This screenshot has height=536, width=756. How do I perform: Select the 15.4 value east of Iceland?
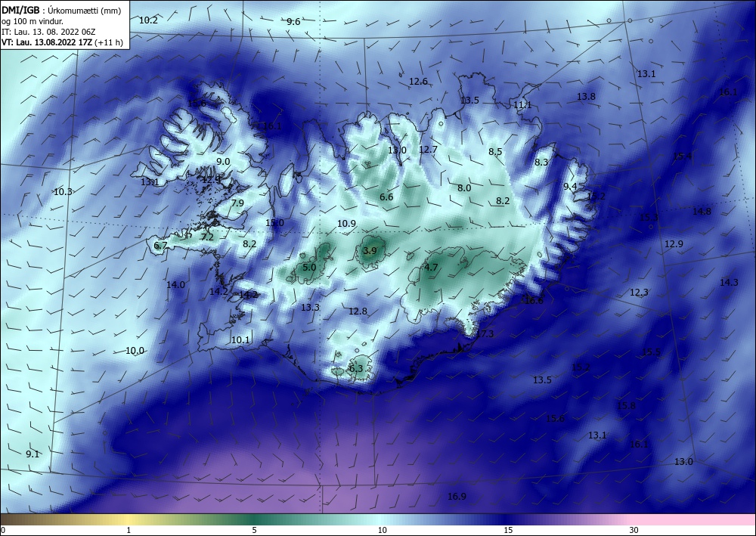pos(682,156)
